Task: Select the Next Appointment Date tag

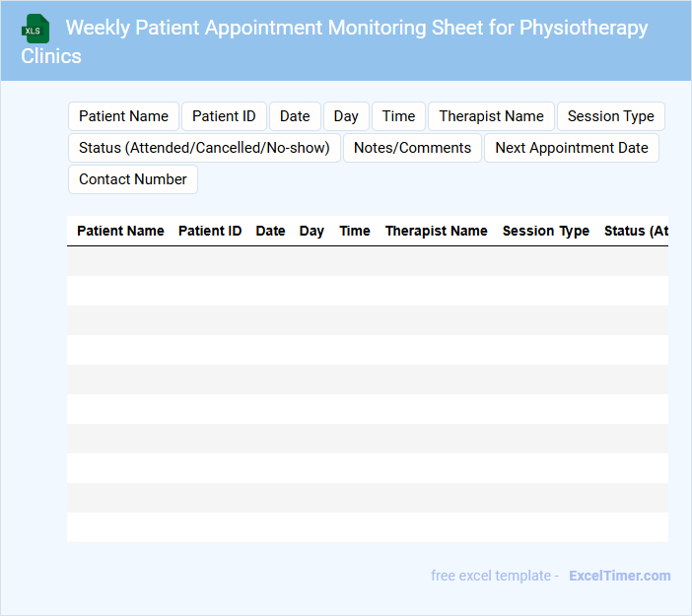Action: pos(572,148)
